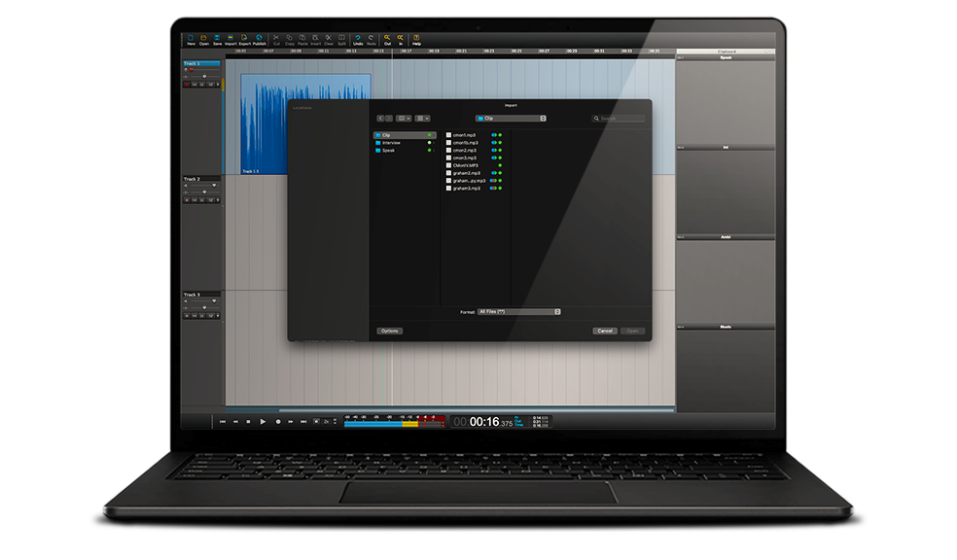The image size is (957, 560).
Task: Select the Speak folder
Action: pos(405,150)
